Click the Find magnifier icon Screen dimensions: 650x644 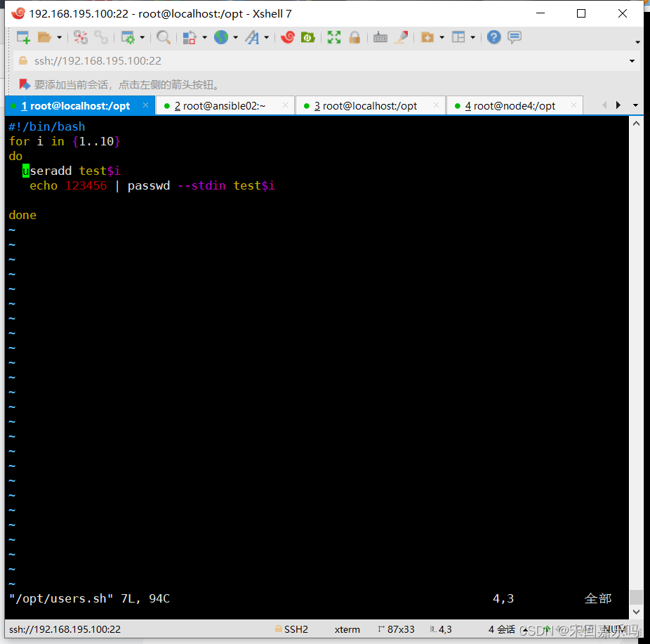pyautogui.click(x=164, y=37)
